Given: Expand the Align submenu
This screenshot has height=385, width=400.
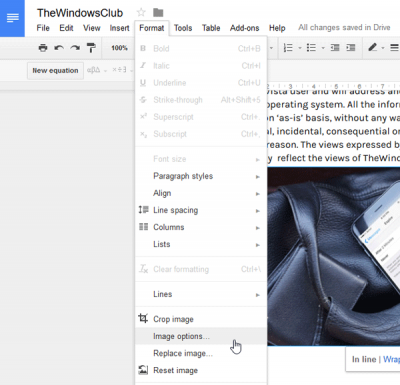Looking at the screenshot, I should coord(201,193).
